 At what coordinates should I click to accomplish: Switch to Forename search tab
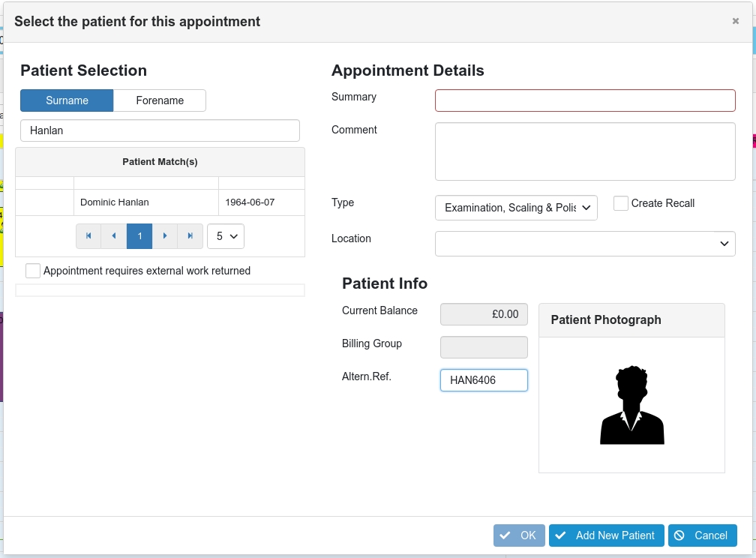(160, 100)
